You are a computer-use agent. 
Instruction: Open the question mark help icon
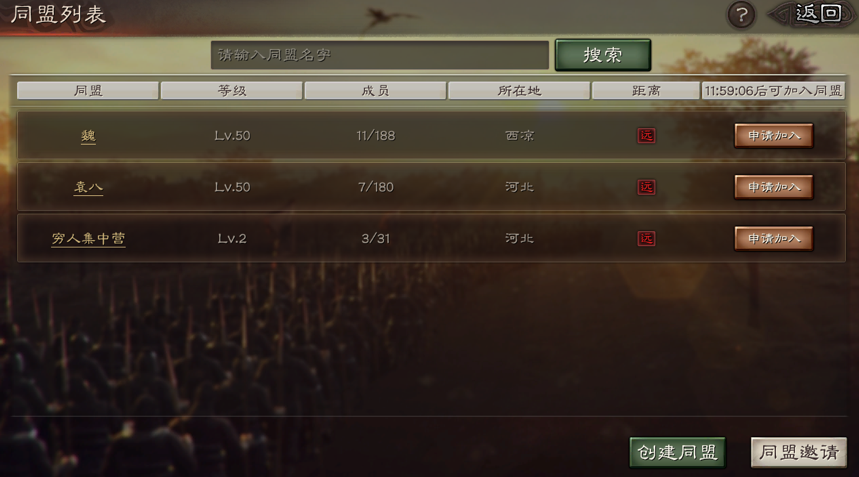coord(741,15)
